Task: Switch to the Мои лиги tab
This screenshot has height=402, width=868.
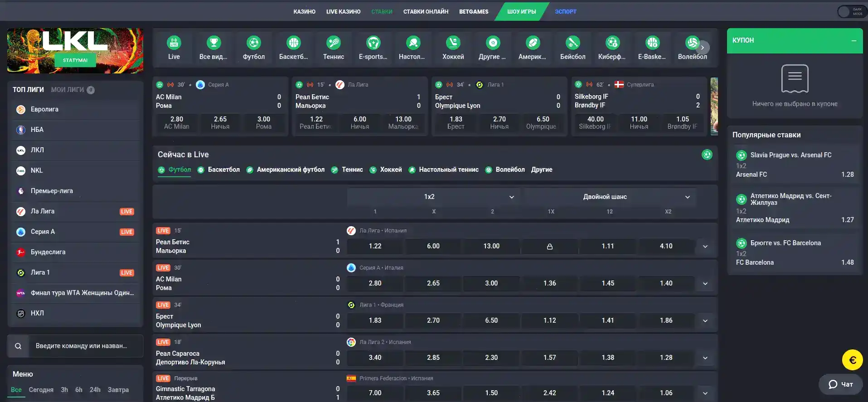Action: [x=68, y=90]
